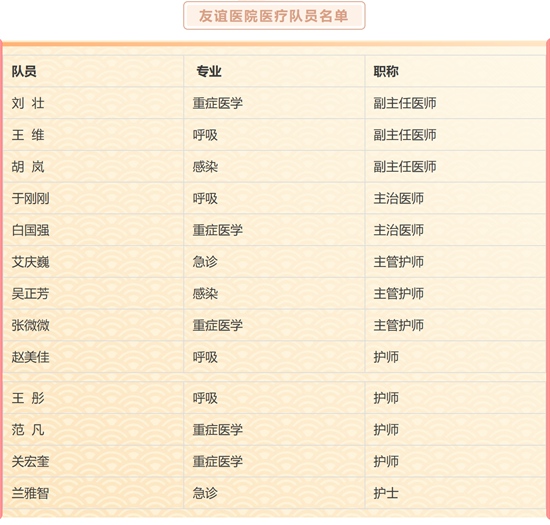The height and width of the screenshot is (525, 550).
Task: Click 急诊 specialty next to 艾庆巍
Action: pos(205,262)
